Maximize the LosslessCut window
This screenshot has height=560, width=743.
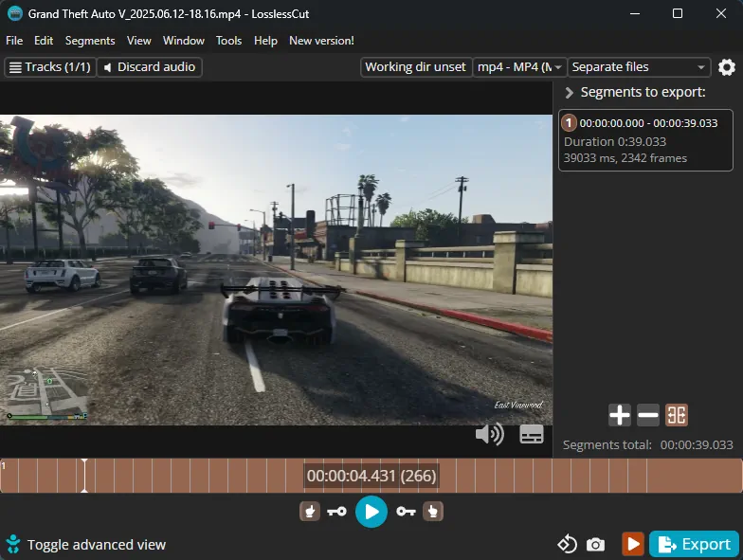(x=678, y=13)
